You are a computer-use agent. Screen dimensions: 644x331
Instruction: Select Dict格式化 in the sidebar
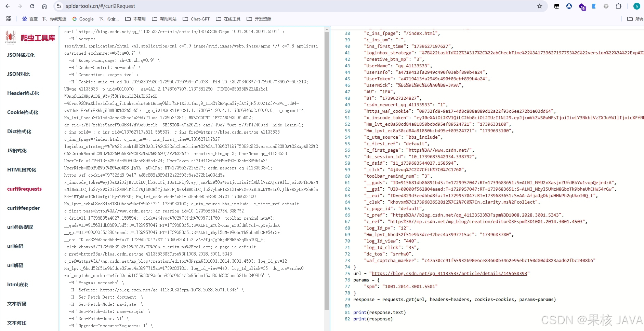point(19,132)
